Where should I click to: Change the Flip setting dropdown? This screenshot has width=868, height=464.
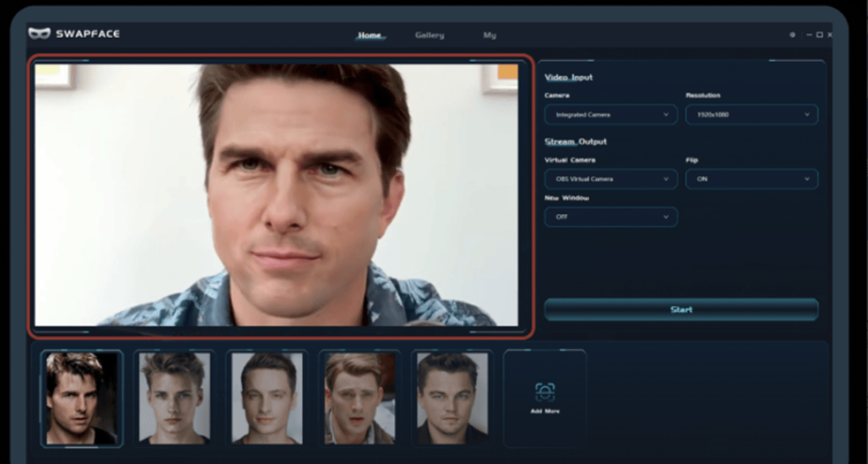coord(752,179)
